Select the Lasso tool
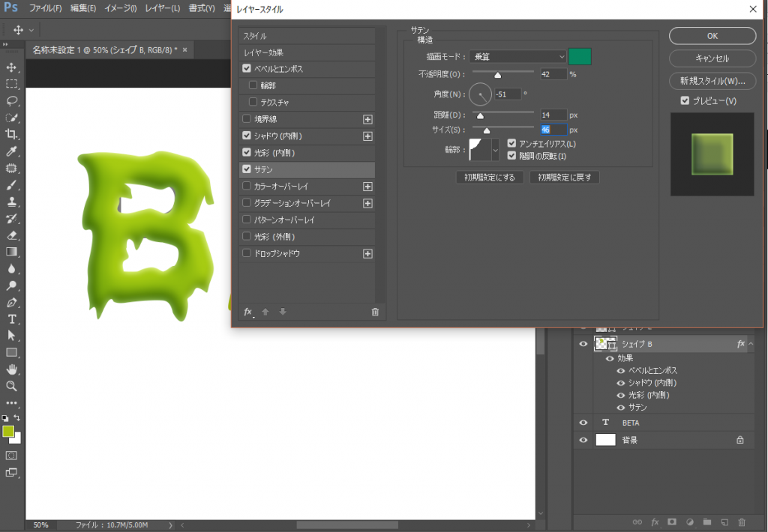The height and width of the screenshot is (532, 768). coord(12,101)
